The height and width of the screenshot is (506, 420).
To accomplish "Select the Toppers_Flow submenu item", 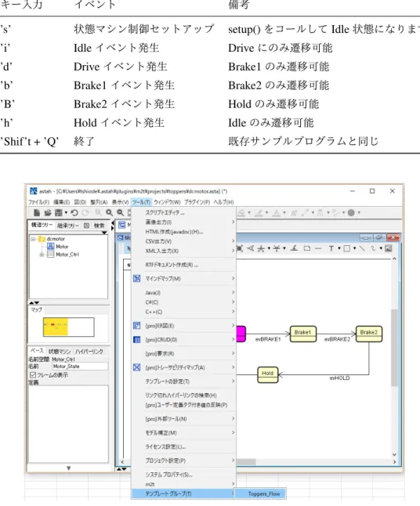I will 260,494.
